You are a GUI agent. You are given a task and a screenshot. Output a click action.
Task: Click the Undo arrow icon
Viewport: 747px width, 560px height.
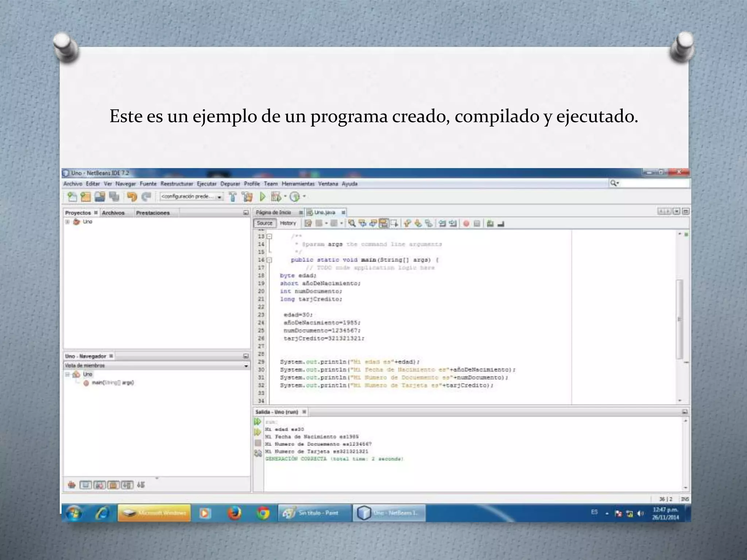point(131,197)
